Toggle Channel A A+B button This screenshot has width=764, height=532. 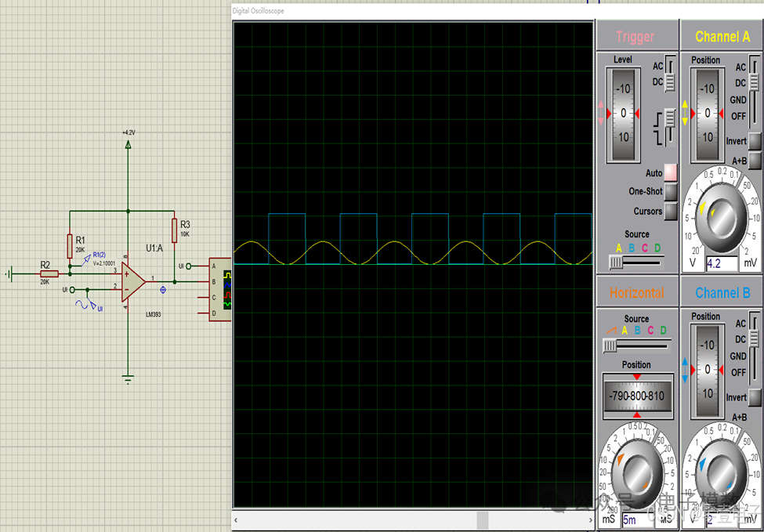click(x=755, y=160)
